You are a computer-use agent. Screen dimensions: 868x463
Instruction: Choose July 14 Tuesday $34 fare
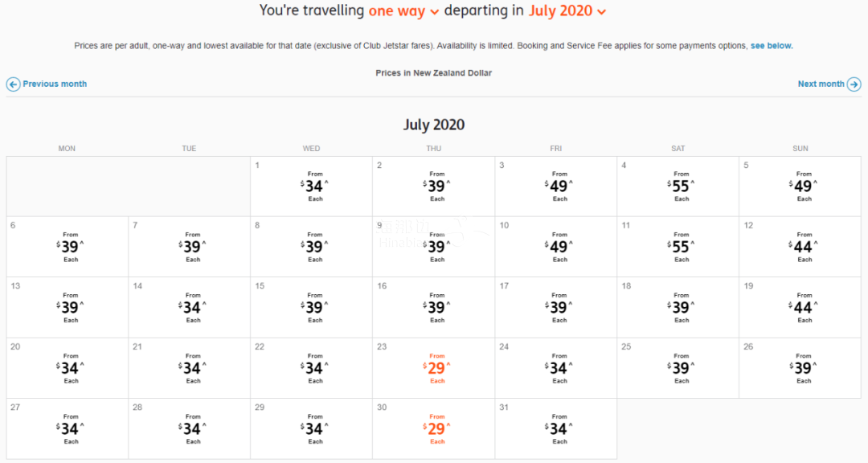[189, 307]
